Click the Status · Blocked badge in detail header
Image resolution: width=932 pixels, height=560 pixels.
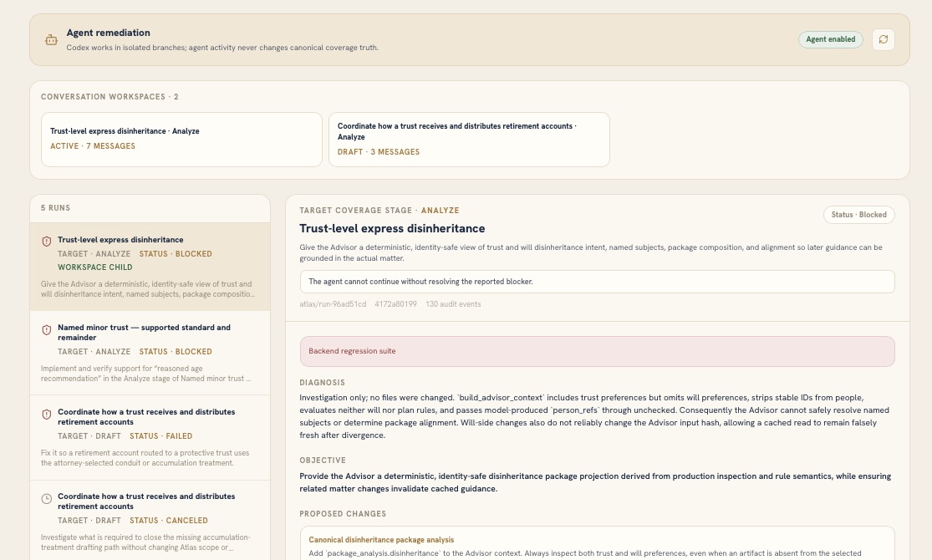859,215
